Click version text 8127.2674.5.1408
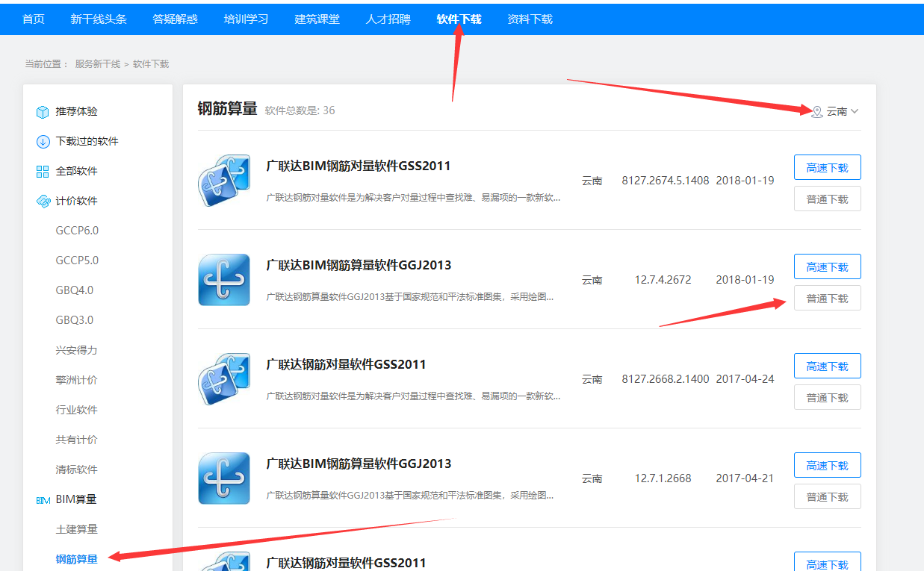 666,181
